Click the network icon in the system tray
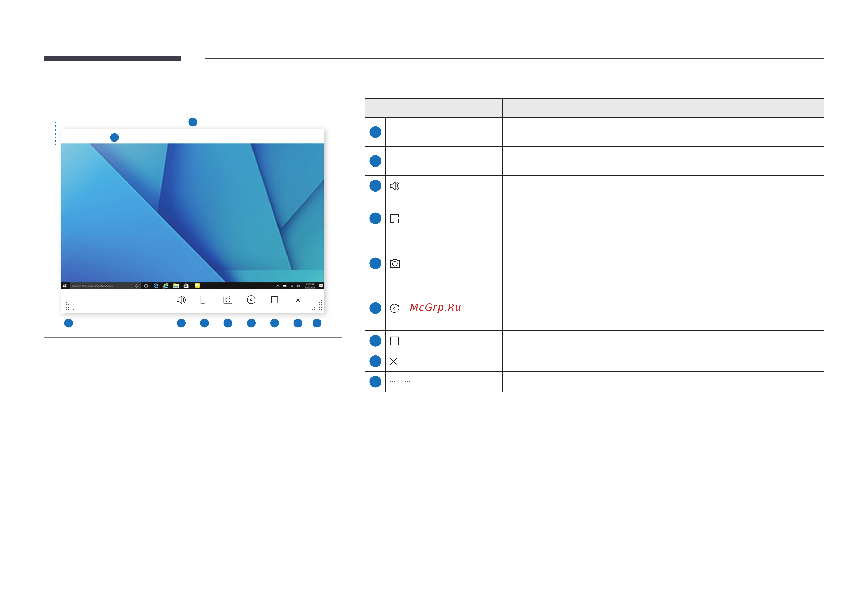 coord(292,286)
